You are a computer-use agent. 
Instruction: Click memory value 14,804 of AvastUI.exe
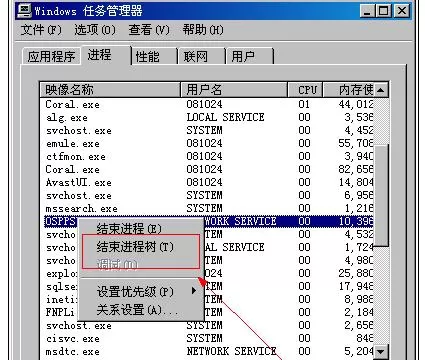click(x=356, y=182)
